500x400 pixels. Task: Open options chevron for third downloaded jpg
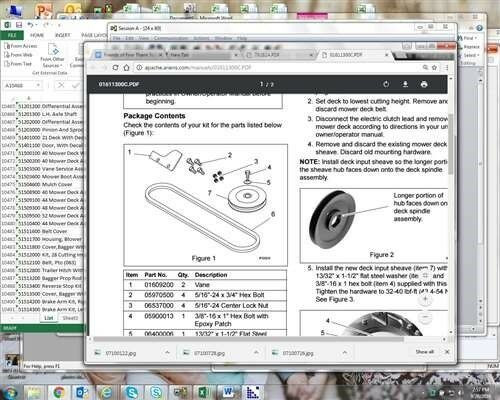[x=345, y=352]
